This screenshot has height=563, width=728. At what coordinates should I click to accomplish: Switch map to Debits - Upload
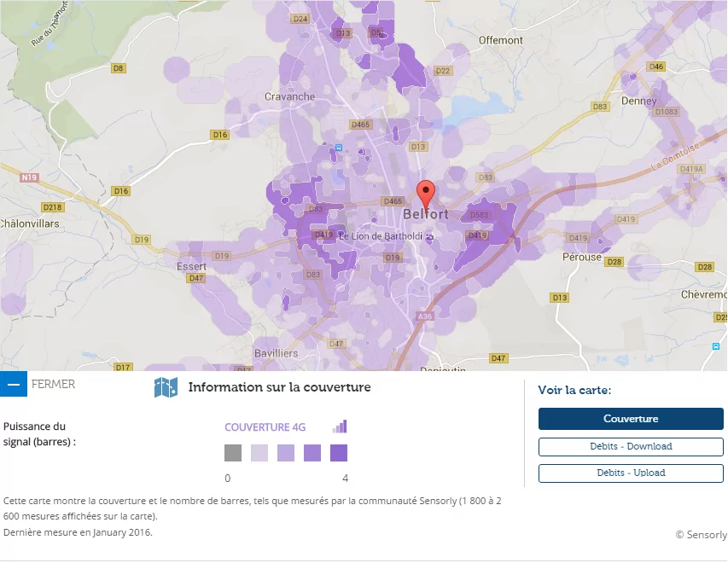click(631, 473)
